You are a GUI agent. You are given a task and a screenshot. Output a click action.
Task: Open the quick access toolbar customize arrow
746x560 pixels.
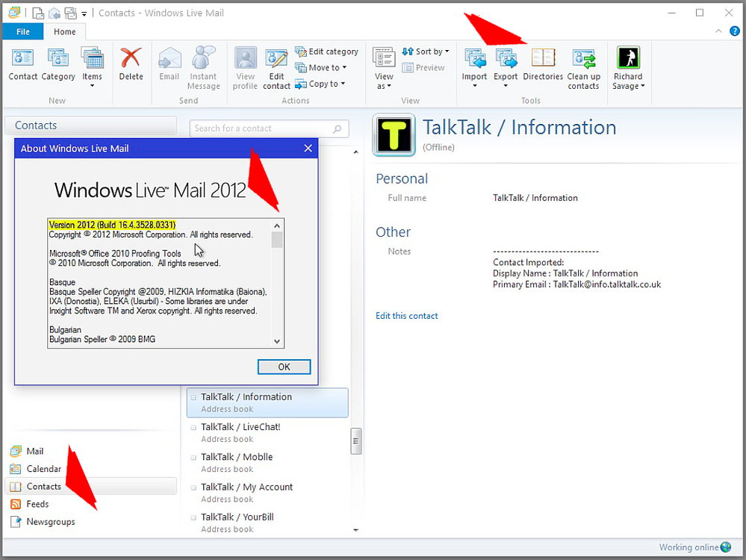[x=84, y=13]
